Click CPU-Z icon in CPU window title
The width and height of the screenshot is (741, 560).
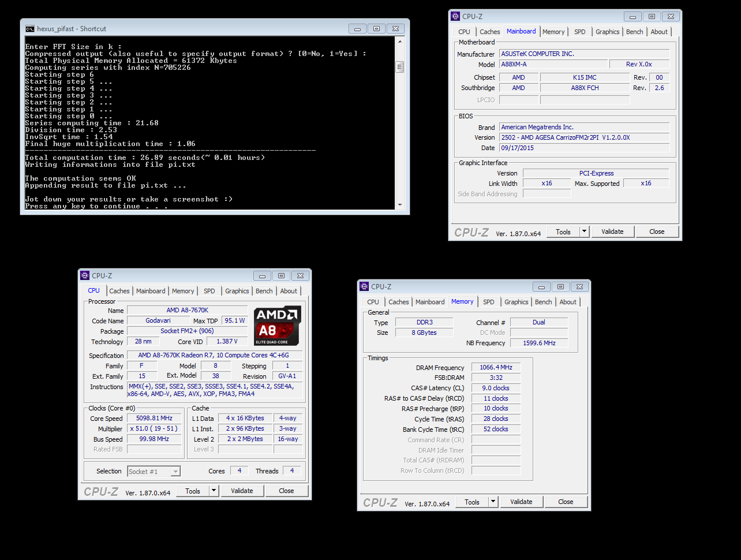tap(85, 275)
